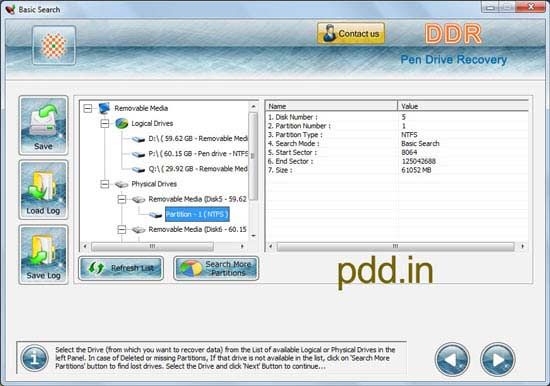Click the Contact us button

click(351, 33)
